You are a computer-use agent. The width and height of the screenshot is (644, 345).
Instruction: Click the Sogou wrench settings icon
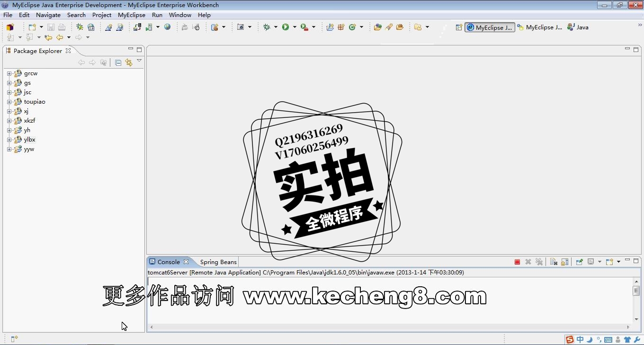click(x=637, y=339)
